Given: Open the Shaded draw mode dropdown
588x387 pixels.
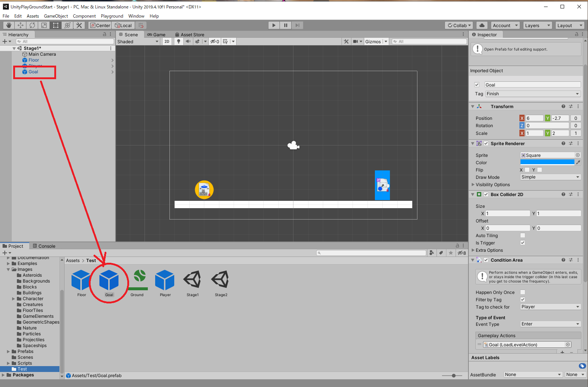Looking at the screenshot, I should [x=138, y=41].
